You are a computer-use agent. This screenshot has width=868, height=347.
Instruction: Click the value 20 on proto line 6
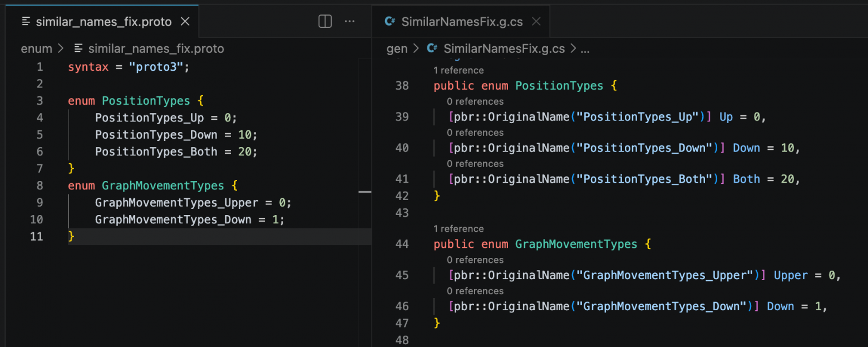pyautogui.click(x=245, y=151)
